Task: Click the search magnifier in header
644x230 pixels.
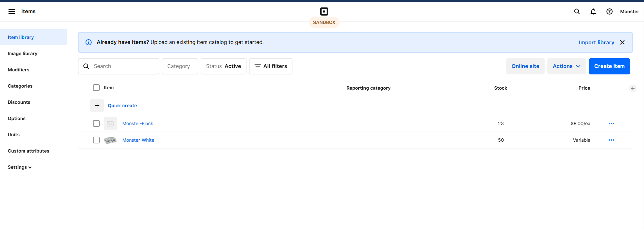Action: [x=577, y=11]
